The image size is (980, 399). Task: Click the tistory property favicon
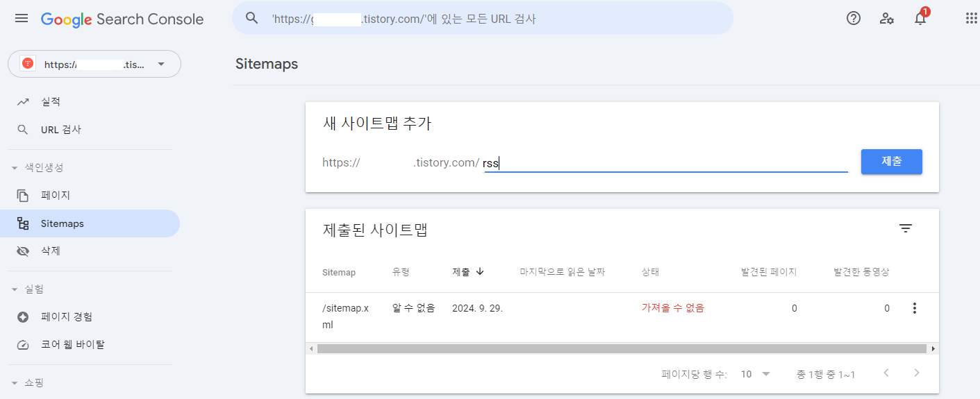(28, 64)
